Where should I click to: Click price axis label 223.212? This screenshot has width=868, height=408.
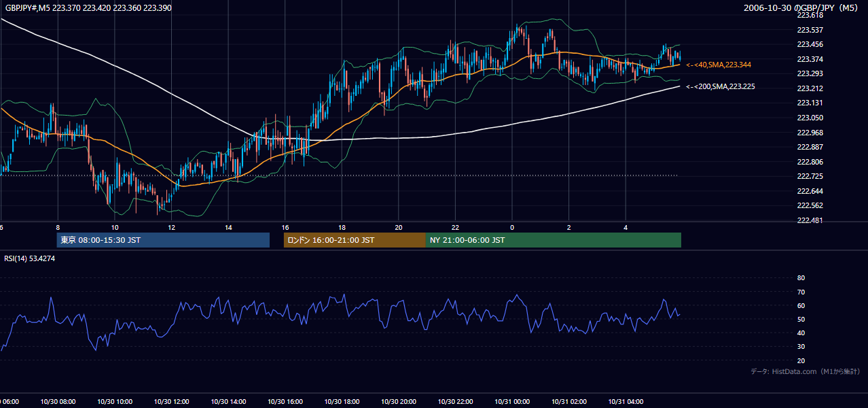(810, 88)
